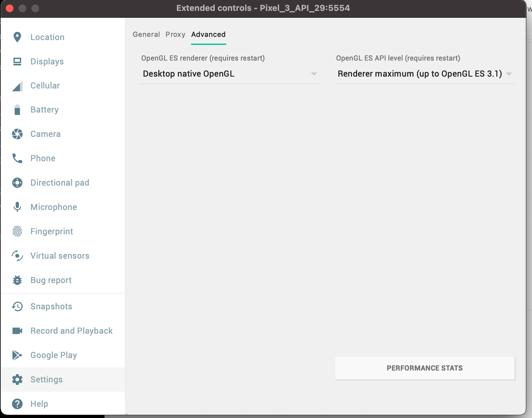Select the Location sidebar icon
This screenshot has width=532, height=418.
click(x=17, y=37)
